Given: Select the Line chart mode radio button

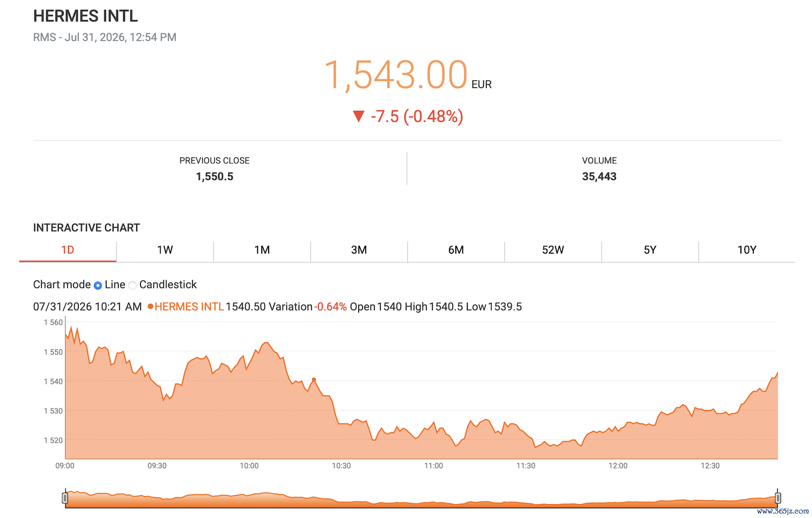Looking at the screenshot, I should click(98, 285).
